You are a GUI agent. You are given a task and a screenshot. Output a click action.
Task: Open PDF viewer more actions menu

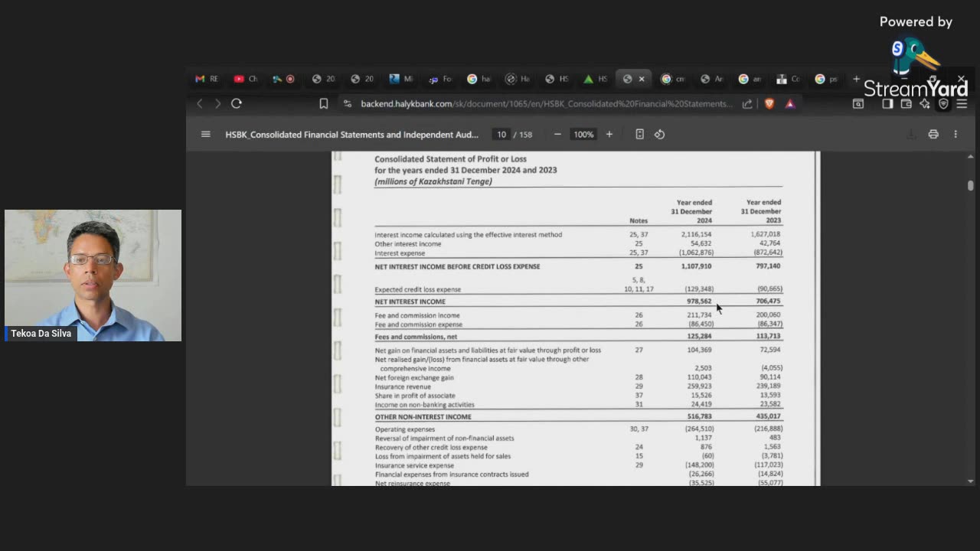tap(955, 134)
